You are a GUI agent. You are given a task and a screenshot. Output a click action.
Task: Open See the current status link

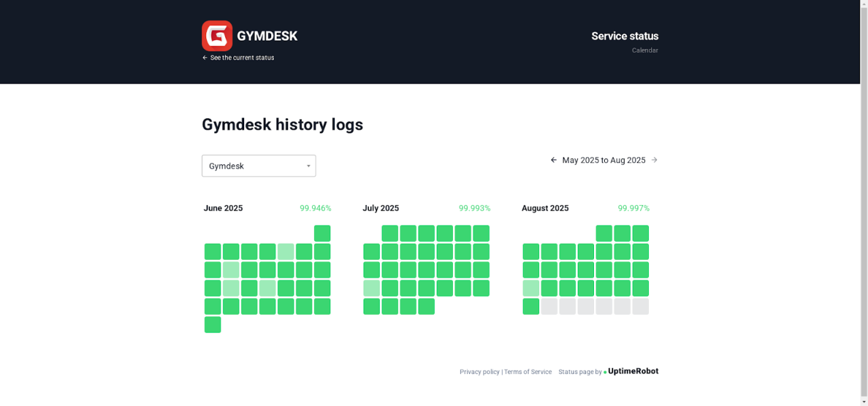(x=242, y=58)
